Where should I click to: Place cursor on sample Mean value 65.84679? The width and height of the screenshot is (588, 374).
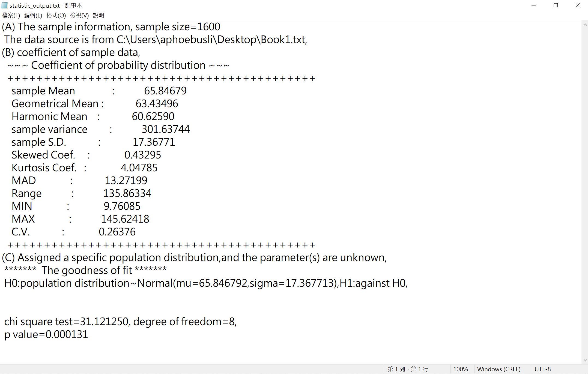(x=165, y=91)
